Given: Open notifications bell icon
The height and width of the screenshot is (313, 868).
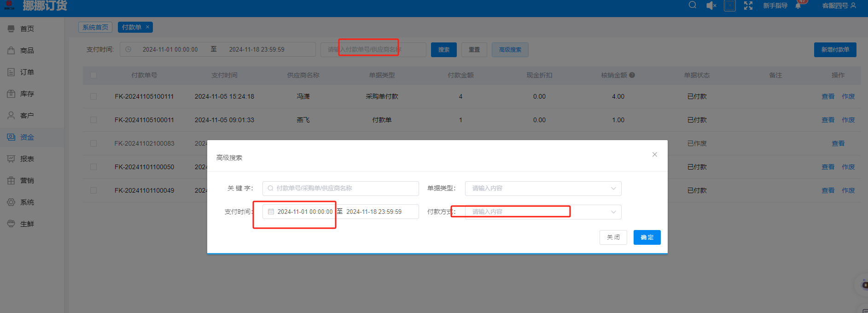Looking at the screenshot, I should click(x=798, y=6).
